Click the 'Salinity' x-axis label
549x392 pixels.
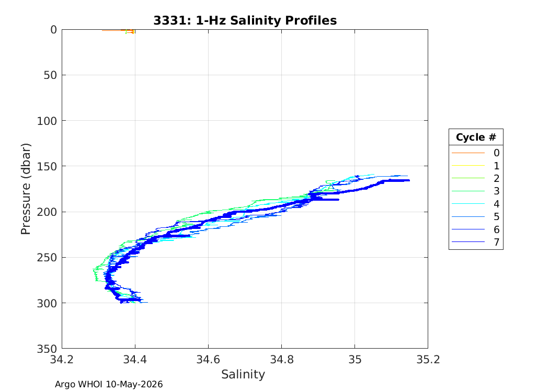tap(243, 375)
